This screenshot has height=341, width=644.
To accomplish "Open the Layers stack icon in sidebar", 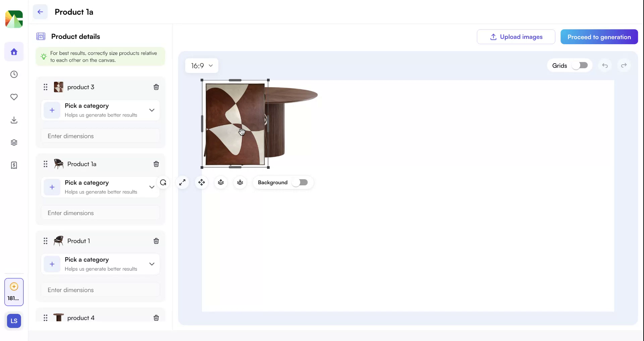I will point(14,142).
